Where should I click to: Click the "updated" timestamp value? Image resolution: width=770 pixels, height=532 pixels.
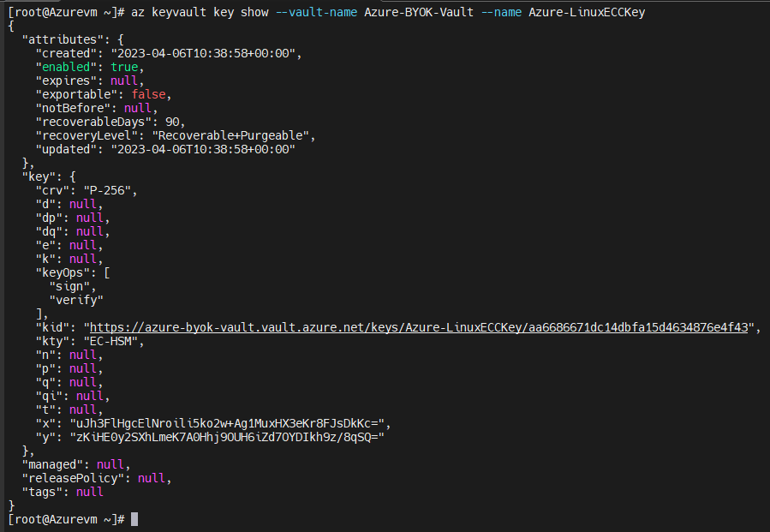pyautogui.click(x=203, y=149)
